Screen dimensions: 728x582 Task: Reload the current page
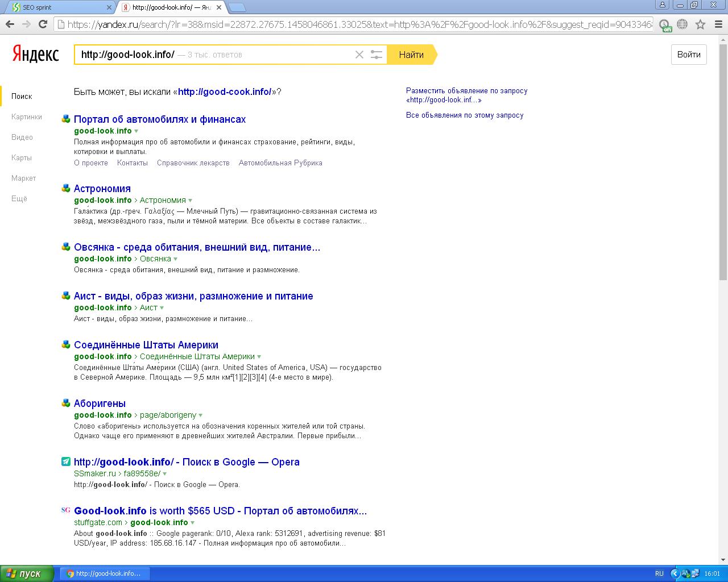[x=43, y=24]
